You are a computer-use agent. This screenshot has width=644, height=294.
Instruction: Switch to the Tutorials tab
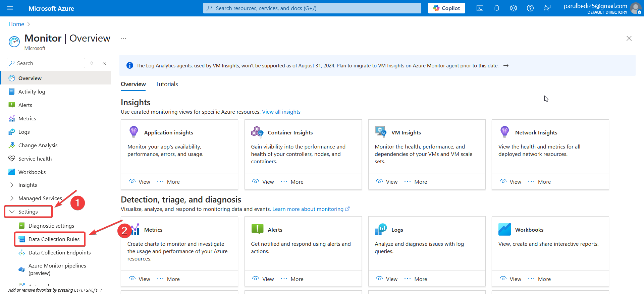tap(167, 84)
